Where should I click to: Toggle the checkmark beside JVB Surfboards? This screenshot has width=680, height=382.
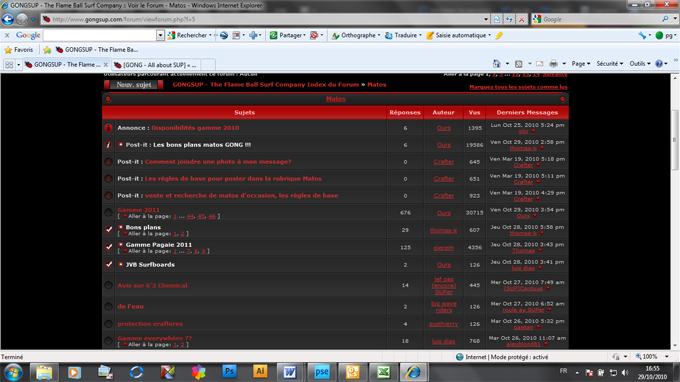coord(108,264)
